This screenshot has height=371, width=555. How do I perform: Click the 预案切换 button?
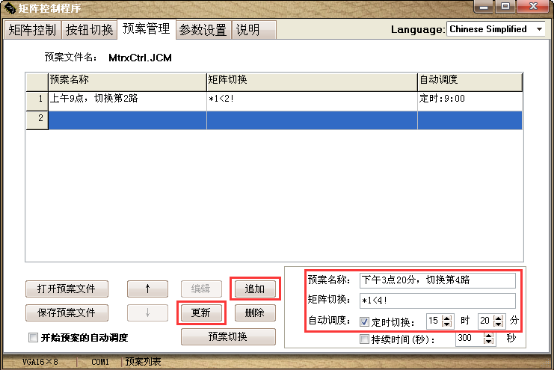tap(228, 337)
